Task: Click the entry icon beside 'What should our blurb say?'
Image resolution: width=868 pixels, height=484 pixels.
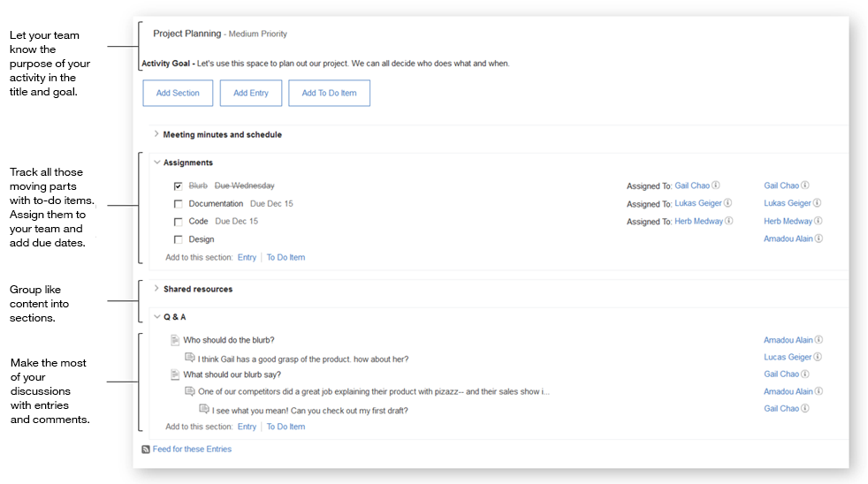Action: pyautogui.click(x=176, y=374)
